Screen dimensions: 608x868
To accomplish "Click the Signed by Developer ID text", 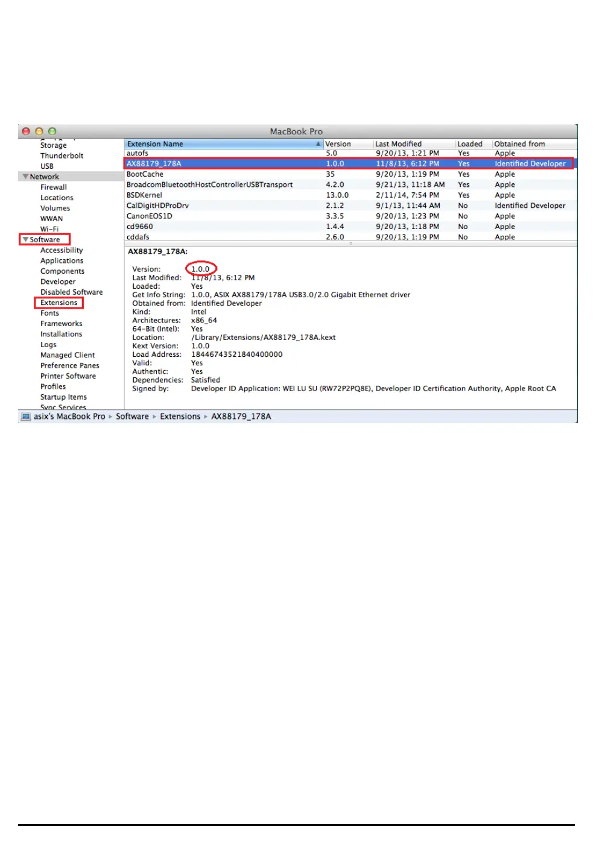I will click(x=373, y=389).
